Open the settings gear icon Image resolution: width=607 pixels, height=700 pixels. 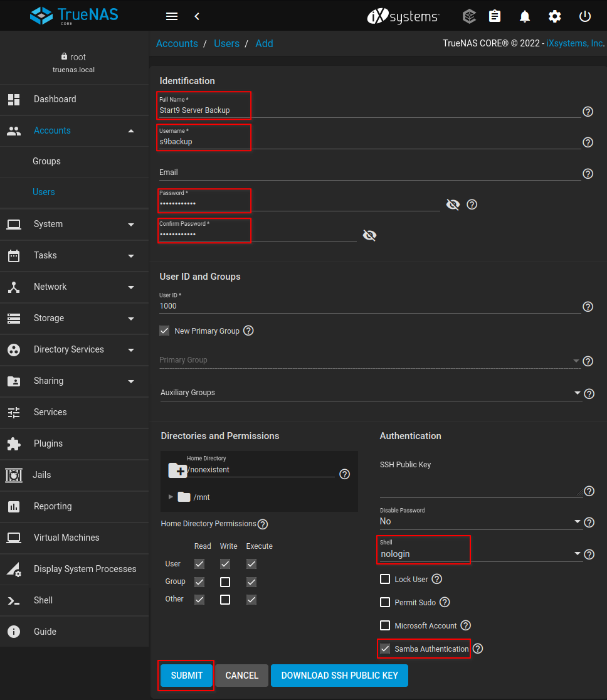point(555,16)
